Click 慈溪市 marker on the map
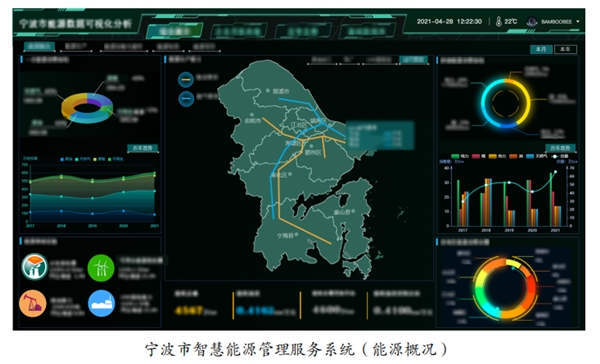Image resolution: width=600 pixels, height=364 pixels. (x=268, y=91)
